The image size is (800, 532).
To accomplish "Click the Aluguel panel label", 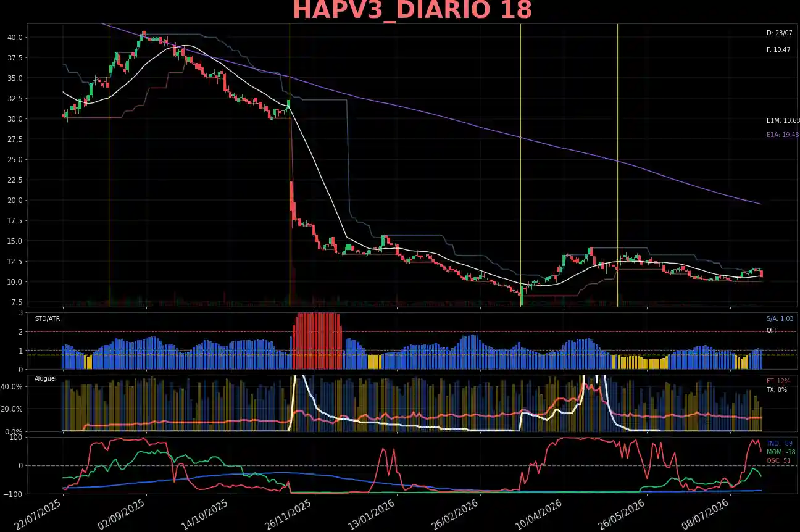I will click(45, 378).
